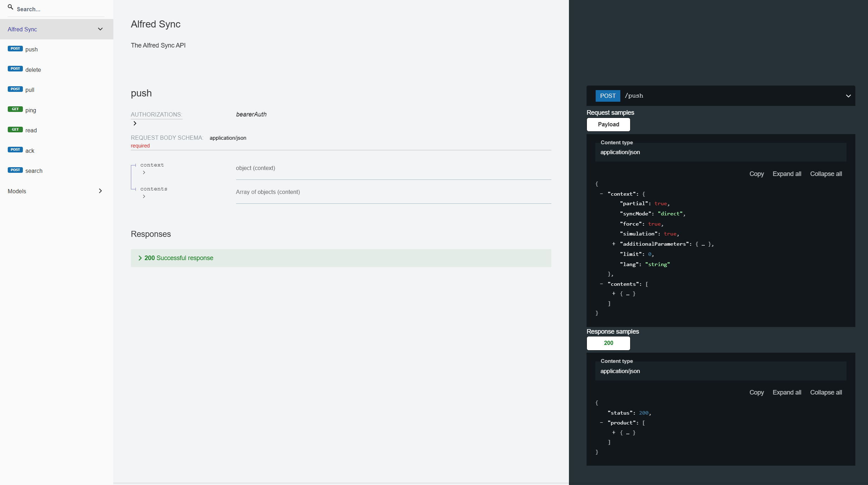Expand the contents schema property
Screen dimensions: 868x485
(144, 196)
